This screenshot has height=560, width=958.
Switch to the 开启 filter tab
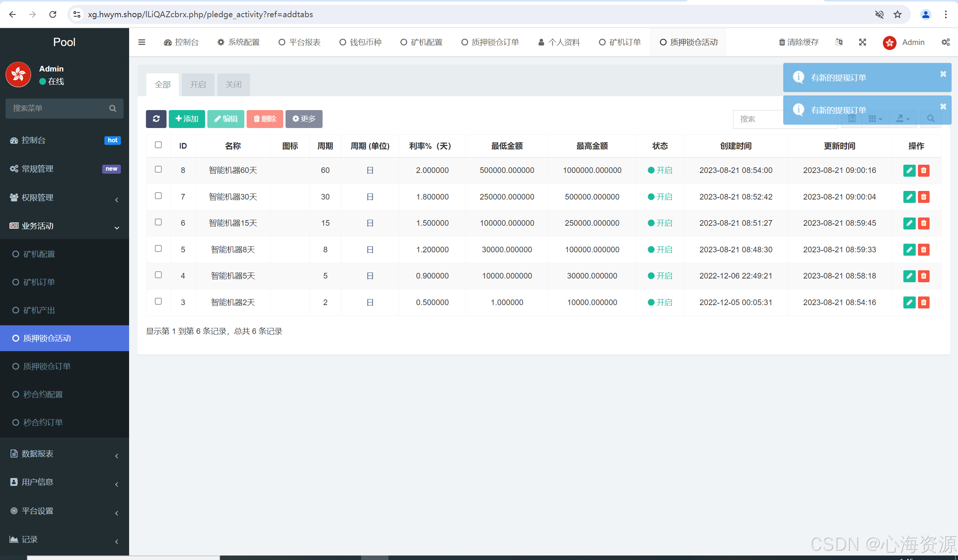198,84
